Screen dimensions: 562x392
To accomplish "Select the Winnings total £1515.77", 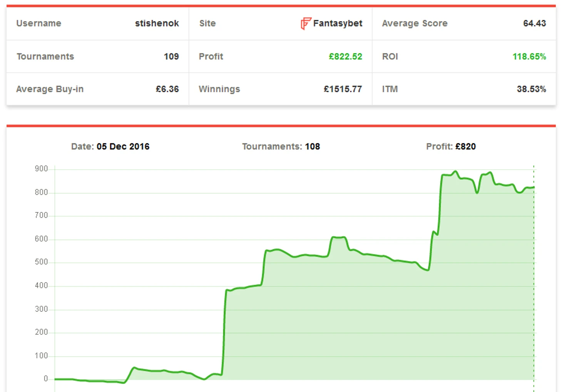I will point(342,89).
